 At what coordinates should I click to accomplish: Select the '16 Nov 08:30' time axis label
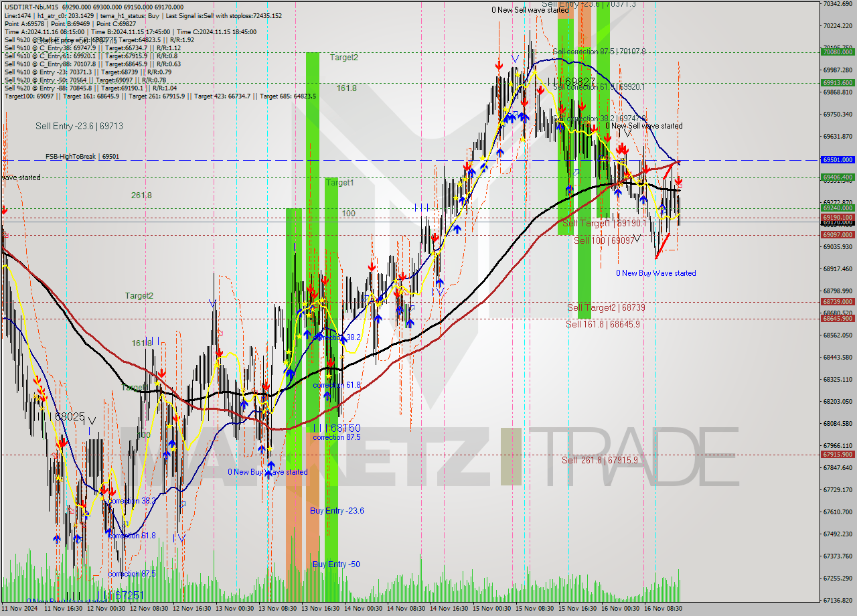tap(661, 609)
